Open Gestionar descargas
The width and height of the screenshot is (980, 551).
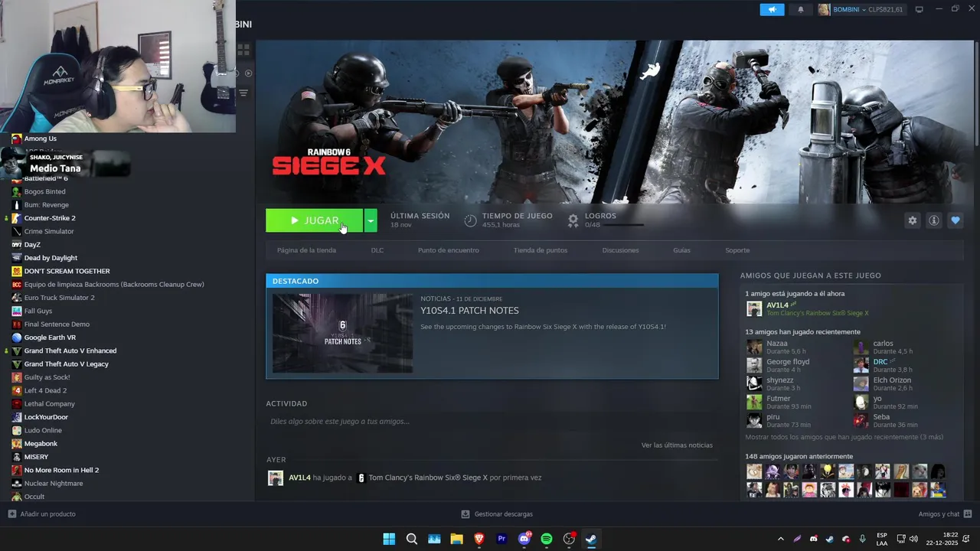pyautogui.click(x=497, y=514)
